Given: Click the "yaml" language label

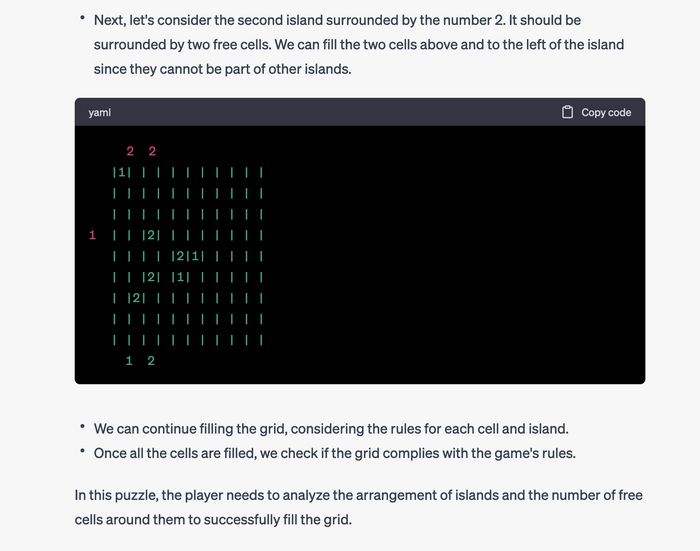Looking at the screenshot, I should pyautogui.click(x=100, y=113).
